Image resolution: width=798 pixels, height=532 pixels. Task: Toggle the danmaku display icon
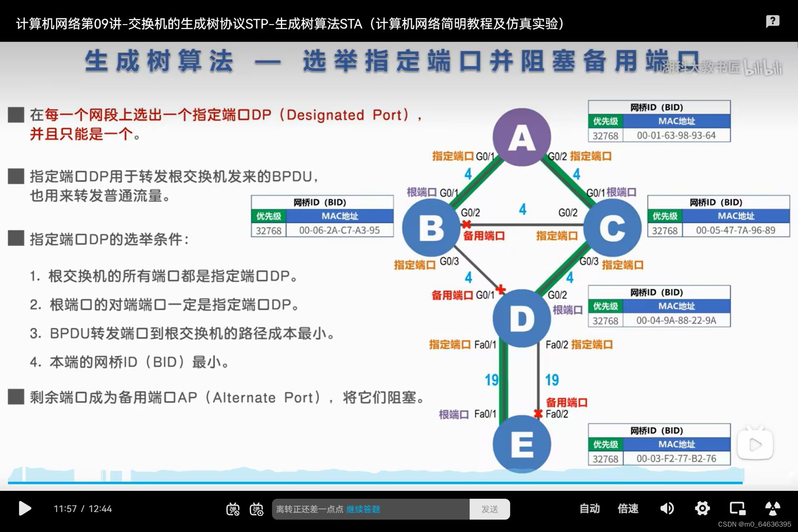coord(233,509)
